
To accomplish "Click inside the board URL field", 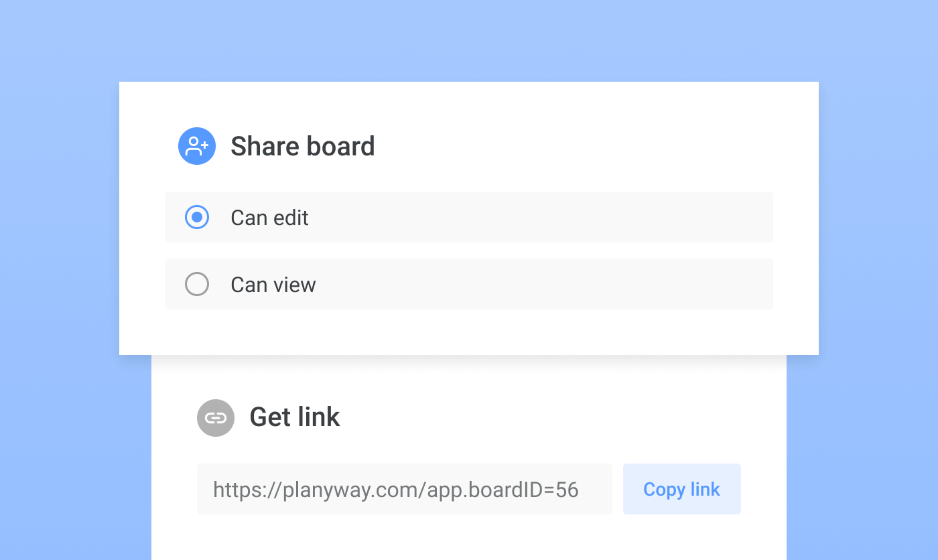I will pos(404,489).
